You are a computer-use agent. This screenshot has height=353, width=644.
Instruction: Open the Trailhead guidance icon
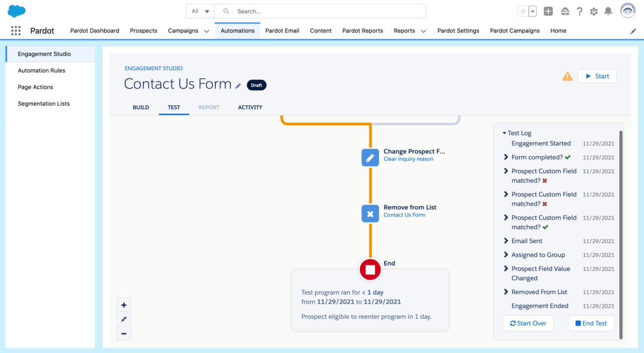click(x=565, y=11)
